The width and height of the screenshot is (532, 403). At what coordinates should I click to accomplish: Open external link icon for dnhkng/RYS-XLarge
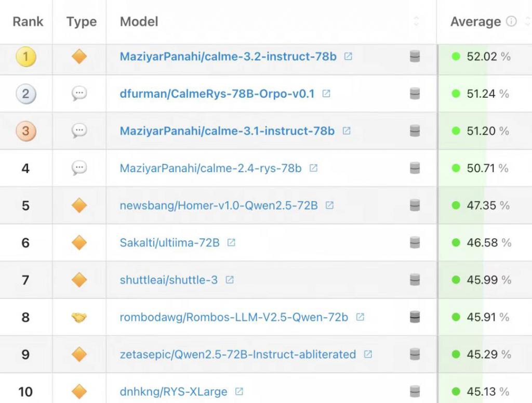(x=239, y=392)
